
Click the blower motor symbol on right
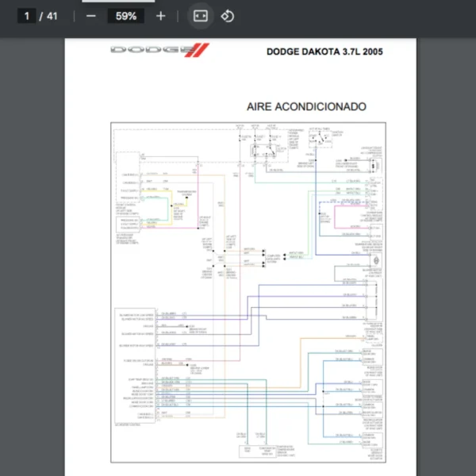click(375, 261)
